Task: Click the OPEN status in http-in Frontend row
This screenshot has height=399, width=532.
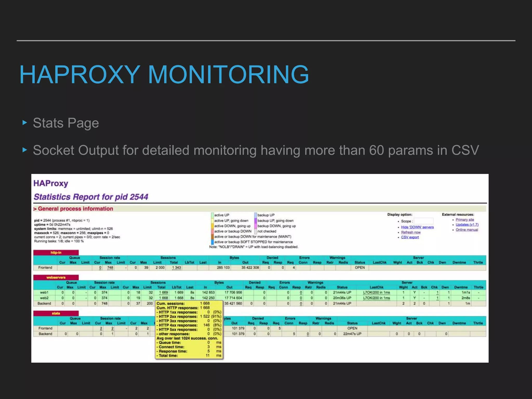Action: [x=360, y=268]
